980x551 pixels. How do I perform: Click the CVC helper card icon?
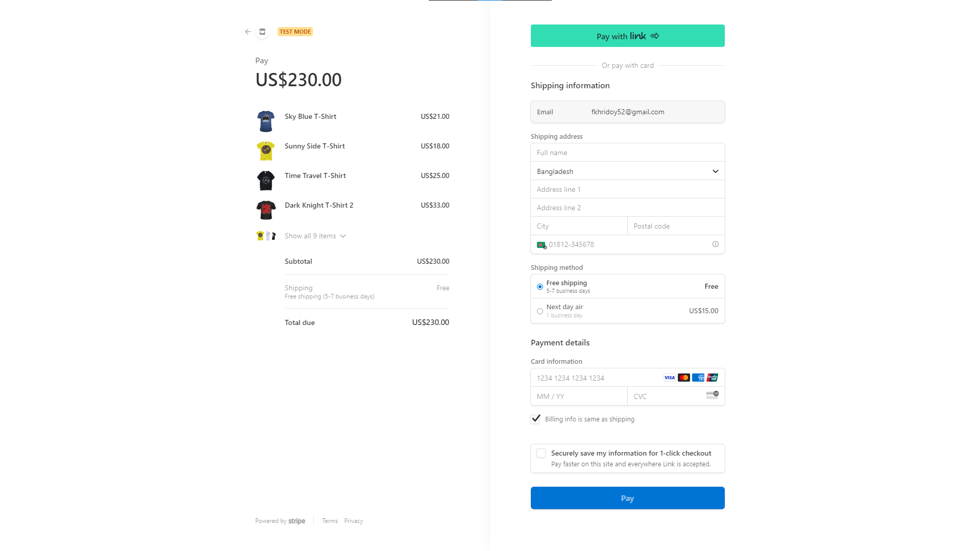pos(713,396)
